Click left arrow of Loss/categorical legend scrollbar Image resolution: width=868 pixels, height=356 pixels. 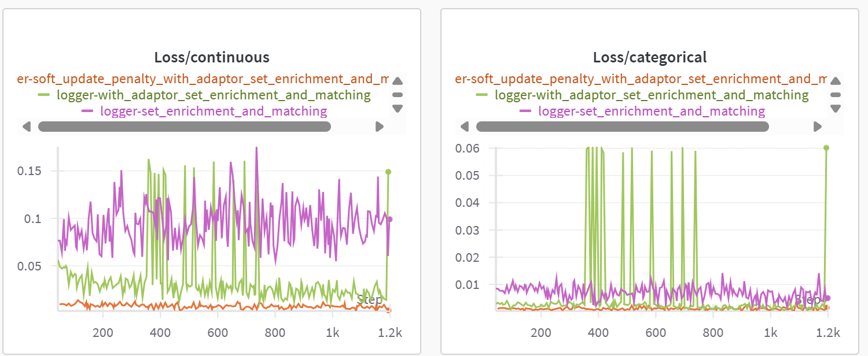pos(464,127)
